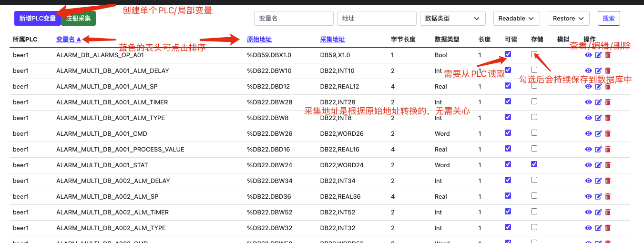Sort by 原始地址 column header
Viewport: 644px width, 243px height.
pos(259,40)
